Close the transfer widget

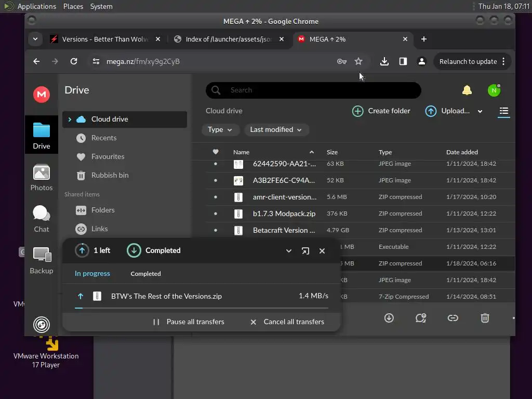322,251
